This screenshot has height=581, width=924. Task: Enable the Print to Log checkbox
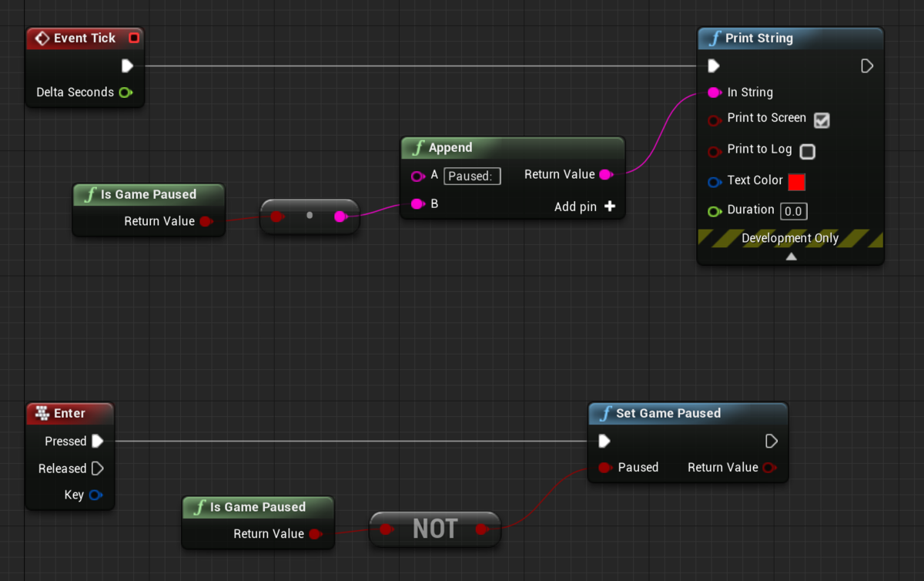tap(807, 151)
